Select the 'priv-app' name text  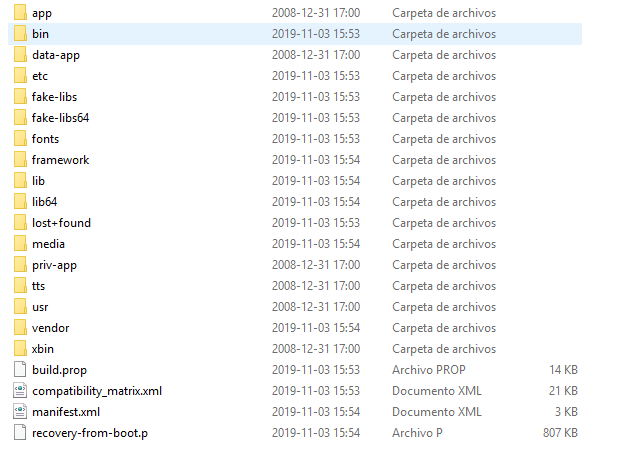pos(55,266)
